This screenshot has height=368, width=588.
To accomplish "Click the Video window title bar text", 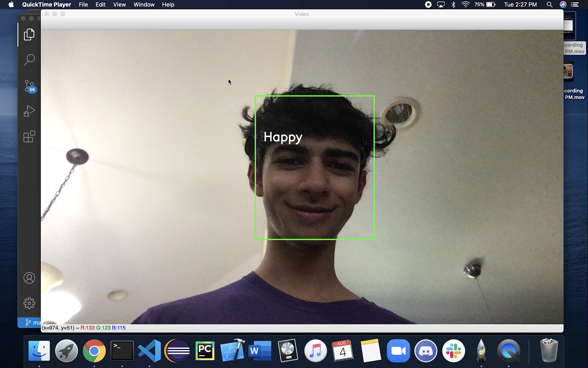I will (302, 14).
